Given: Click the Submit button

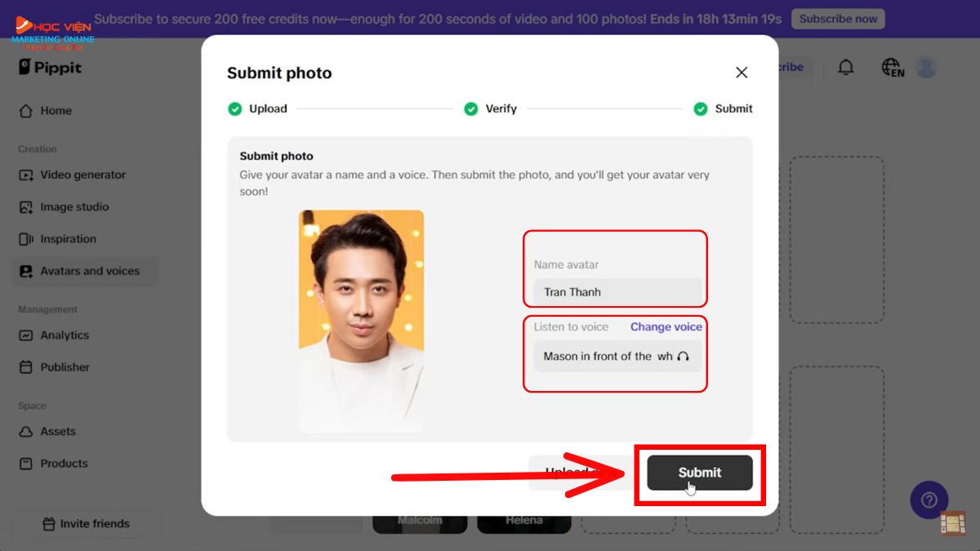Looking at the screenshot, I should coord(700,473).
